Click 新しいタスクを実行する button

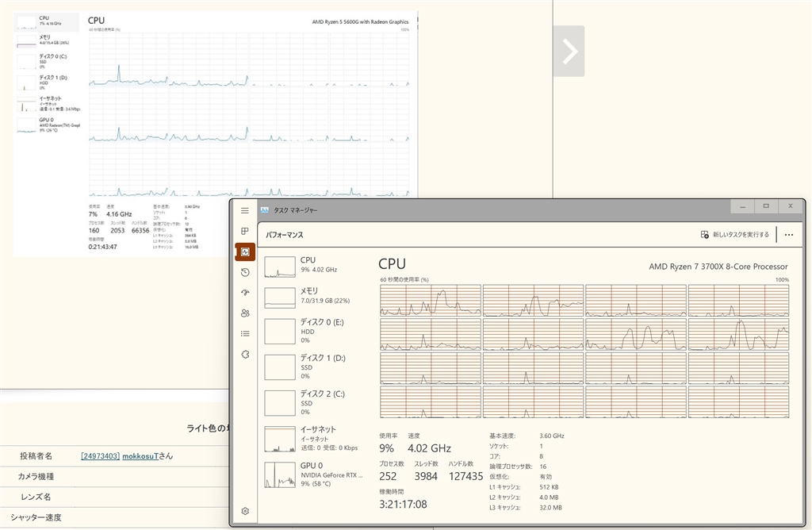click(x=735, y=235)
